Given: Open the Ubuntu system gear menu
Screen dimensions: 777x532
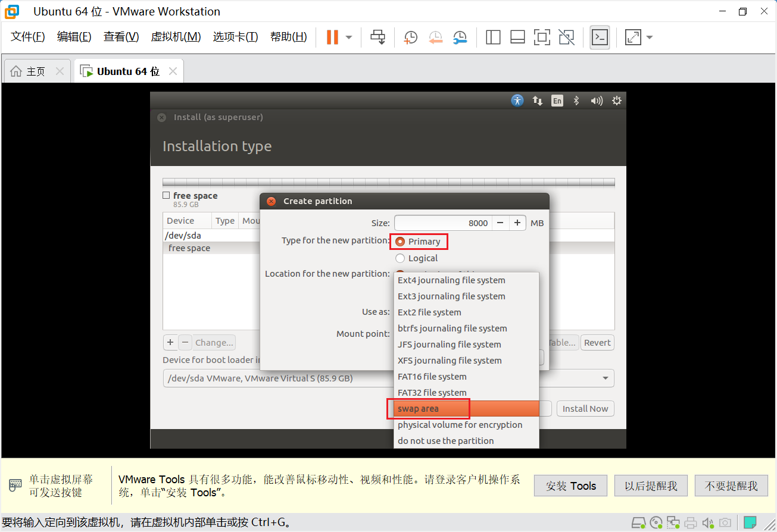Looking at the screenshot, I should pyautogui.click(x=617, y=101).
